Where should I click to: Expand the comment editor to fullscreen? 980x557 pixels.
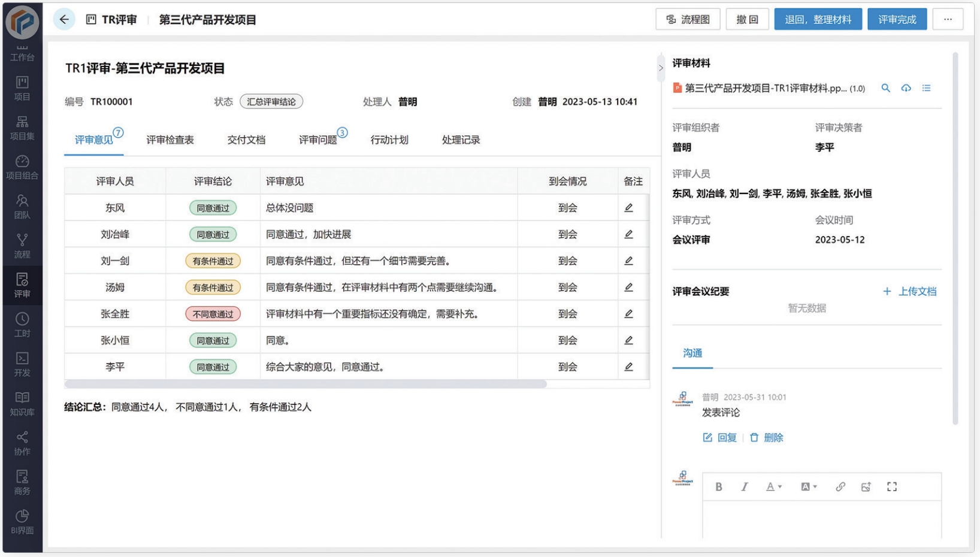tap(891, 486)
